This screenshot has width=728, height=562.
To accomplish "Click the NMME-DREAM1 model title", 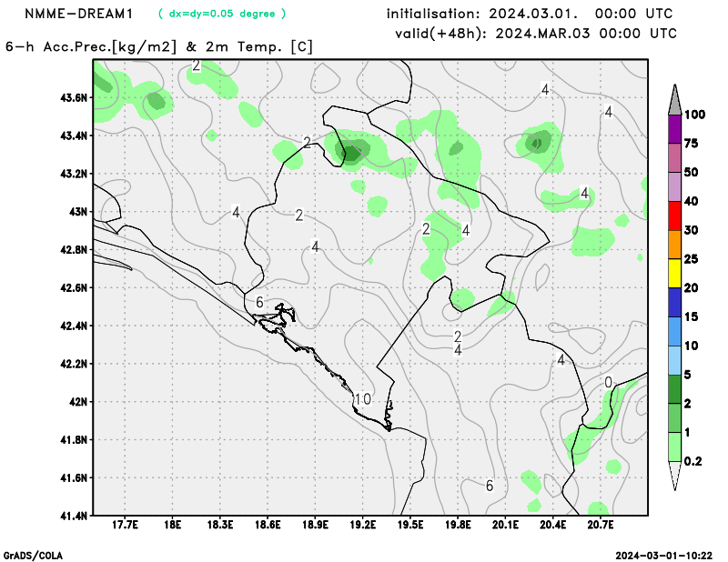I will (x=78, y=14).
